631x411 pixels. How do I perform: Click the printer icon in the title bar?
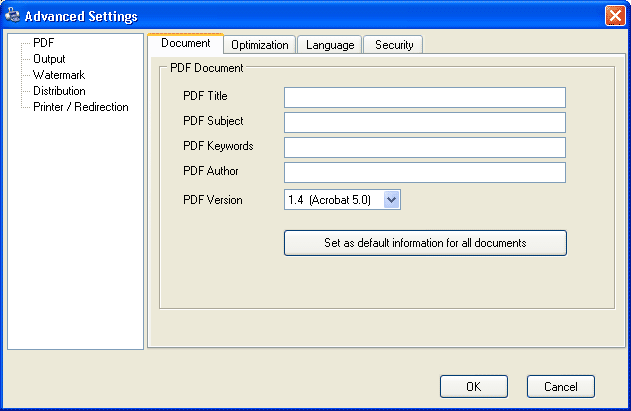(x=12, y=15)
